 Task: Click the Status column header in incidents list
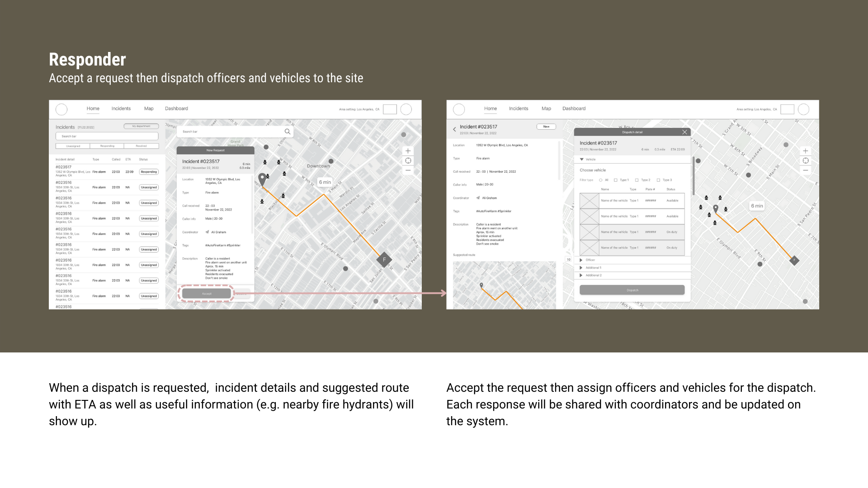143,160
